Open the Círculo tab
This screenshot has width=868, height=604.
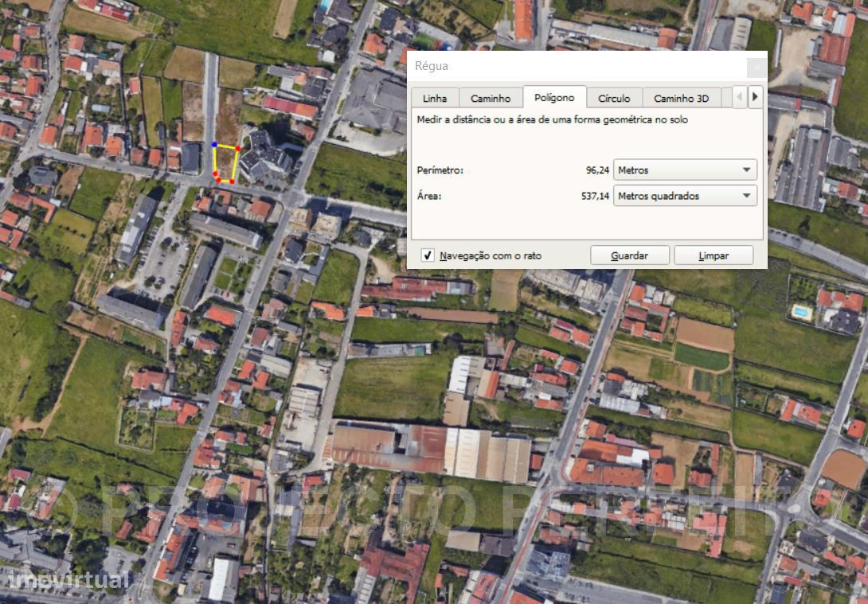[x=614, y=99]
